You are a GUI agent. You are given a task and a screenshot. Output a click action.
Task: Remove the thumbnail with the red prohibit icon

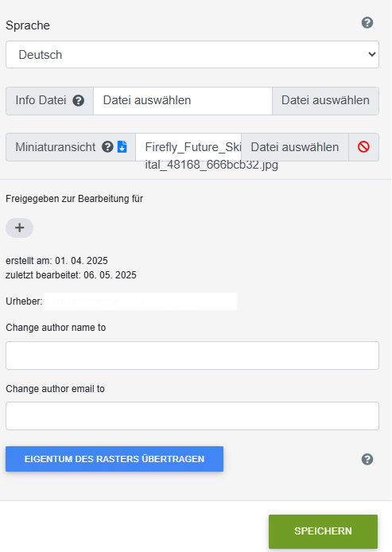click(363, 147)
